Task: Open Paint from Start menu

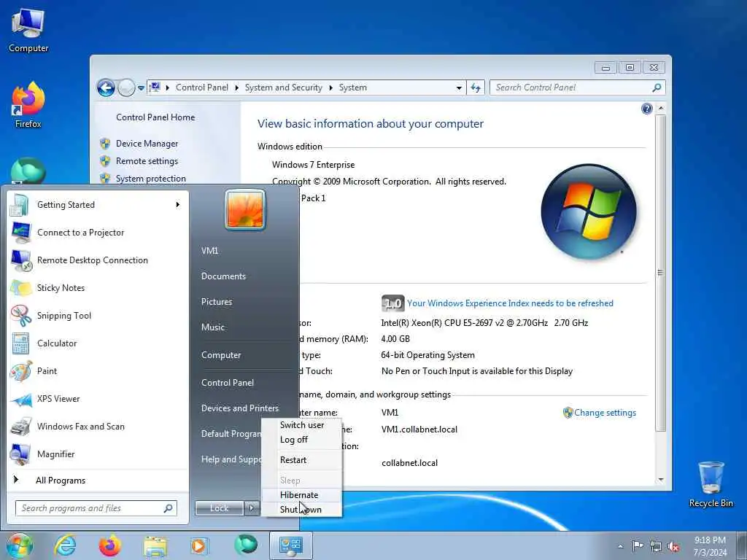Action: (98, 370)
